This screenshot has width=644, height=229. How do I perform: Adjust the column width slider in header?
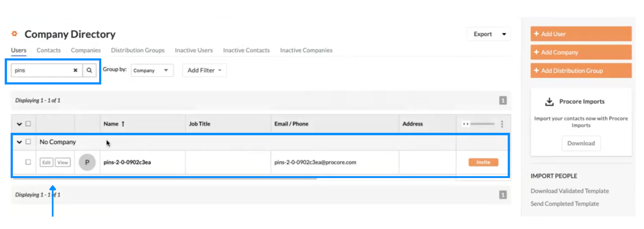pyautogui.click(x=479, y=124)
